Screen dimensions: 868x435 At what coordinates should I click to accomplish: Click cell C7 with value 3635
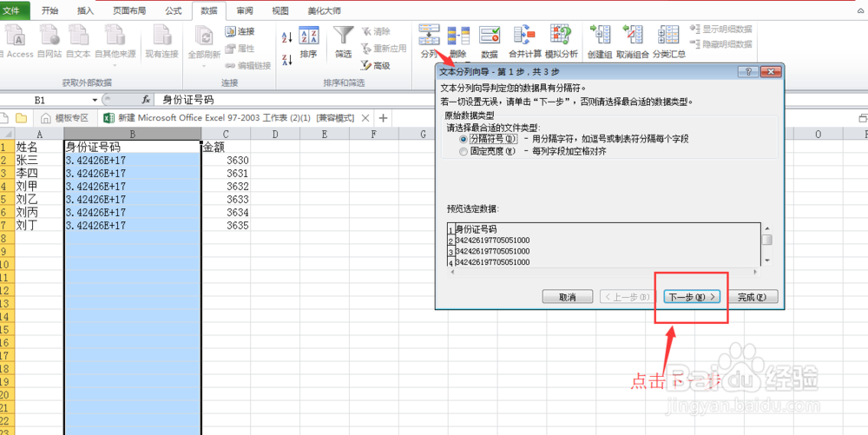[x=226, y=225]
